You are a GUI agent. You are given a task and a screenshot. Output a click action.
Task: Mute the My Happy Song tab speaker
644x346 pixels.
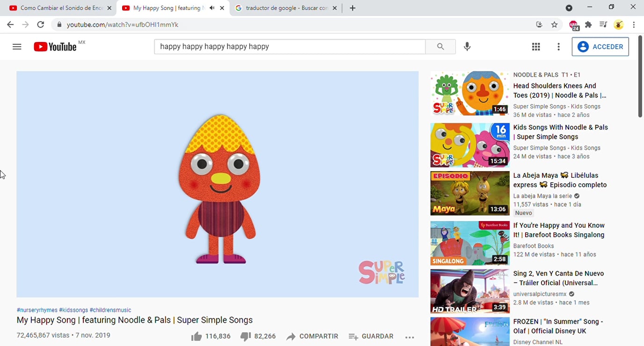click(x=212, y=8)
